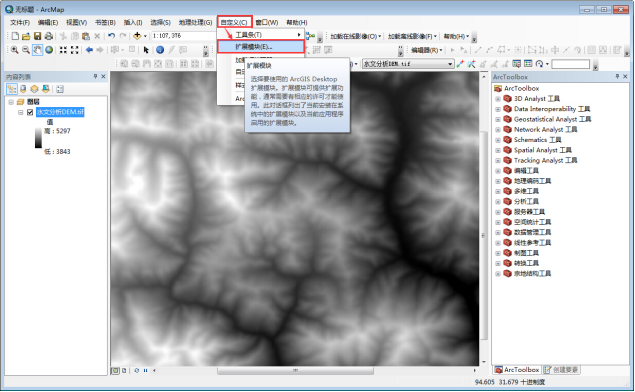The image size is (635, 392).
Task: Click the Print icon in the standard toolbar
Action: click(x=49, y=36)
